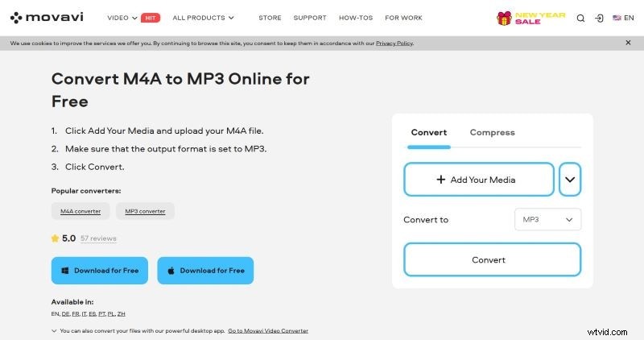
Task: Switch language to DE
Action: [65, 313]
